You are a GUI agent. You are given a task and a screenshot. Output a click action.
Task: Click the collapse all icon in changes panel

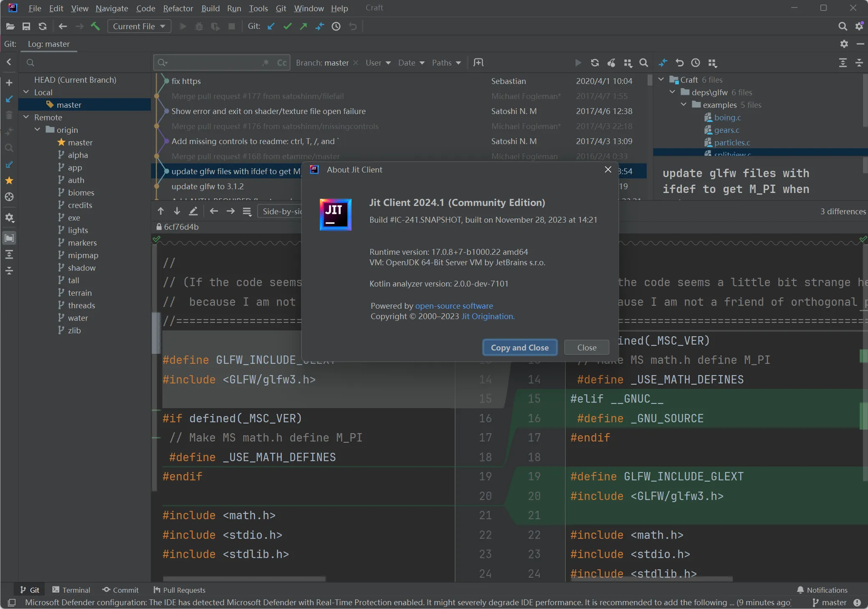(859, 63)
